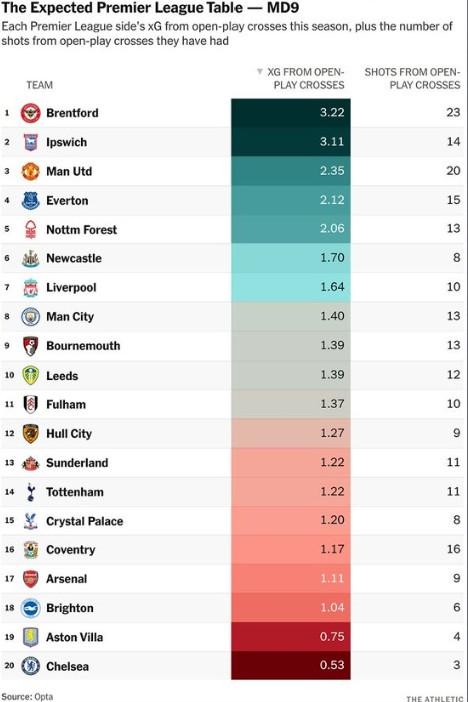Screen dimensions: 468x702
Task: Click Chelsea's 0.53 xG dark red cell
Action: click(x=291, y=665)
